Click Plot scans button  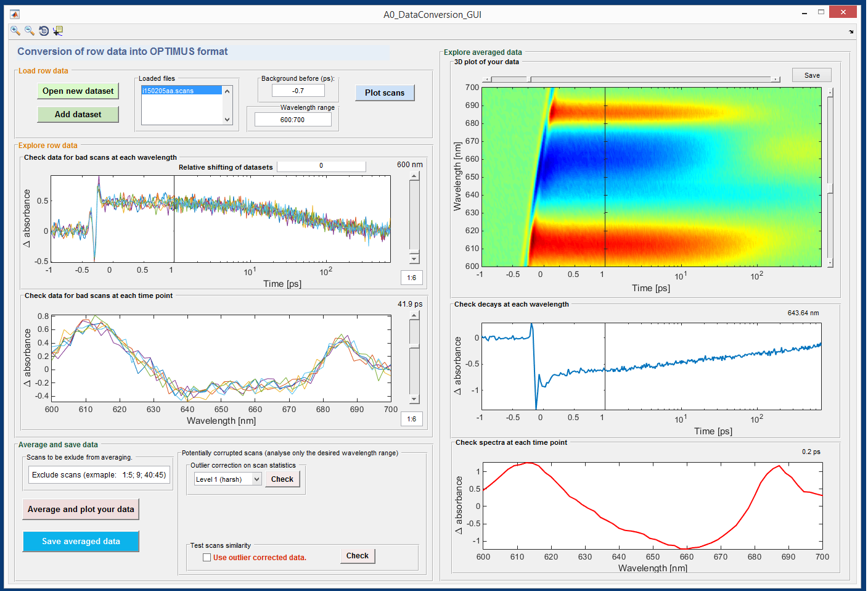coord(385,93)
